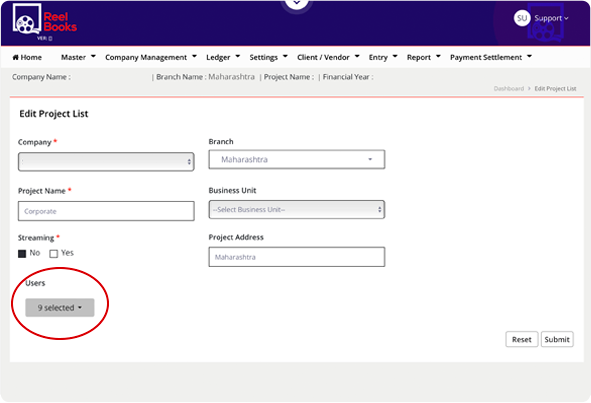The height and width of the screenshot is (403, 591).
Task: Expand the Ledger menu arrow
Action: coord(237,56)
